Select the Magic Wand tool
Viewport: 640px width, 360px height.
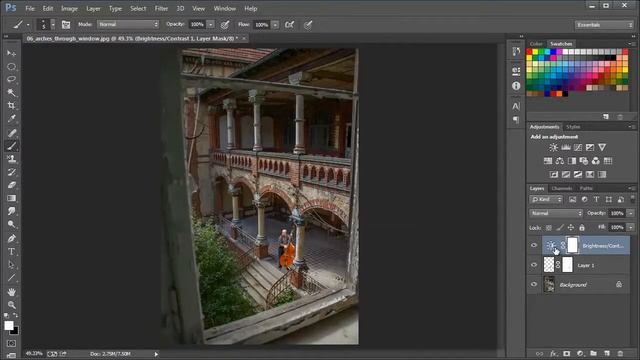(11, 92)
